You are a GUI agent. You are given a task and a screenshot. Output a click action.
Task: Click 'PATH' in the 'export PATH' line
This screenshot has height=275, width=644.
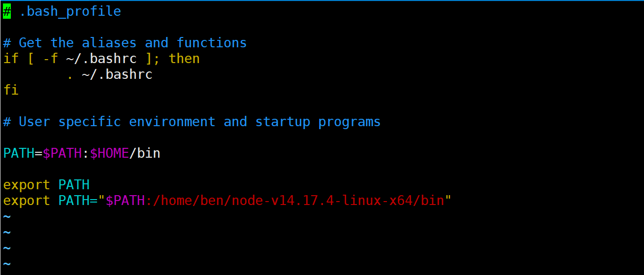[74, 185]
